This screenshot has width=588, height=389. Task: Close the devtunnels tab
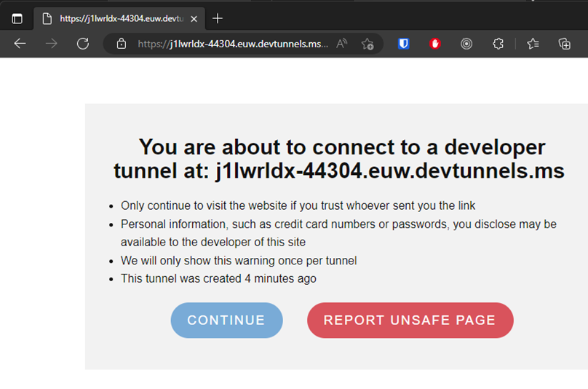coord(194,19)
